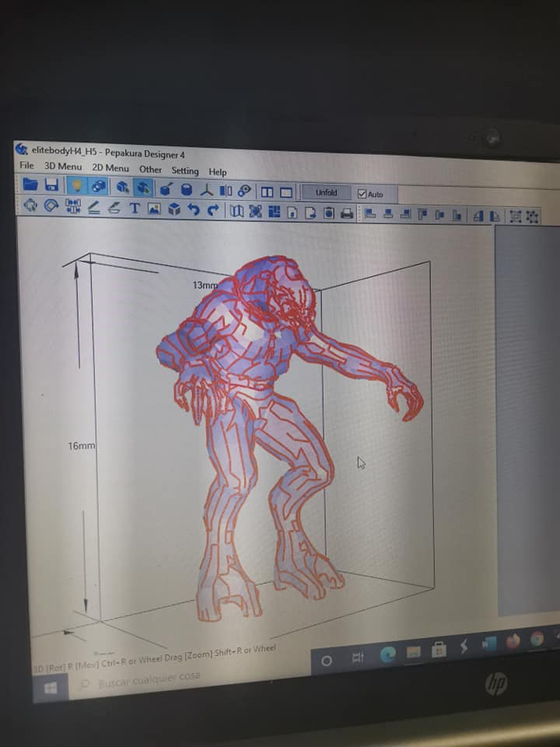
Task: Click the 13mm width dimension label
Action: click(205, 285)
